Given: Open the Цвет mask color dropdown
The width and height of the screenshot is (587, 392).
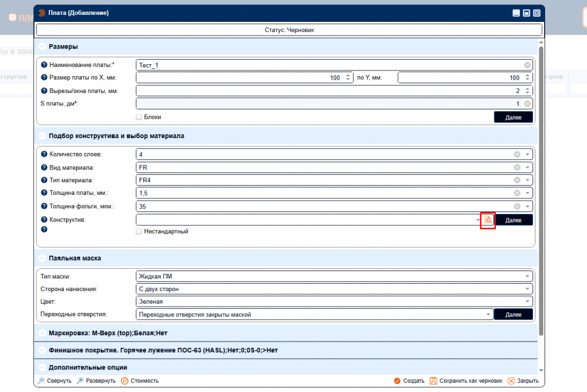Looking at the screenshot, I should 527,301.
